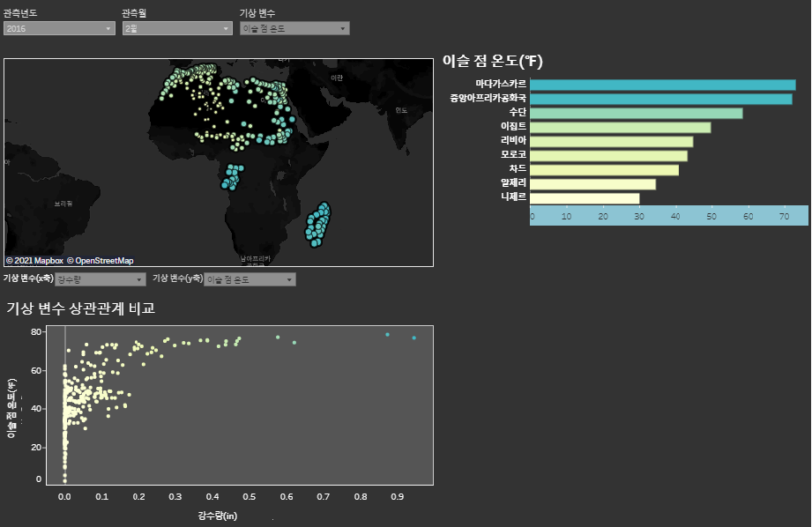Click the Madagascar point cluster on map
The width and height of the screenshot is (812, 527).
click(x=317, y=225)
